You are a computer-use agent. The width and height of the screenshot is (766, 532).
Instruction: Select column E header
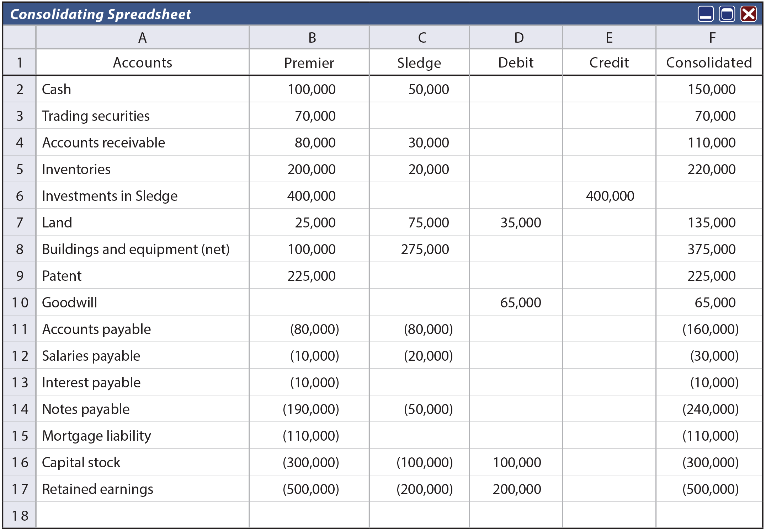[609, 37]
